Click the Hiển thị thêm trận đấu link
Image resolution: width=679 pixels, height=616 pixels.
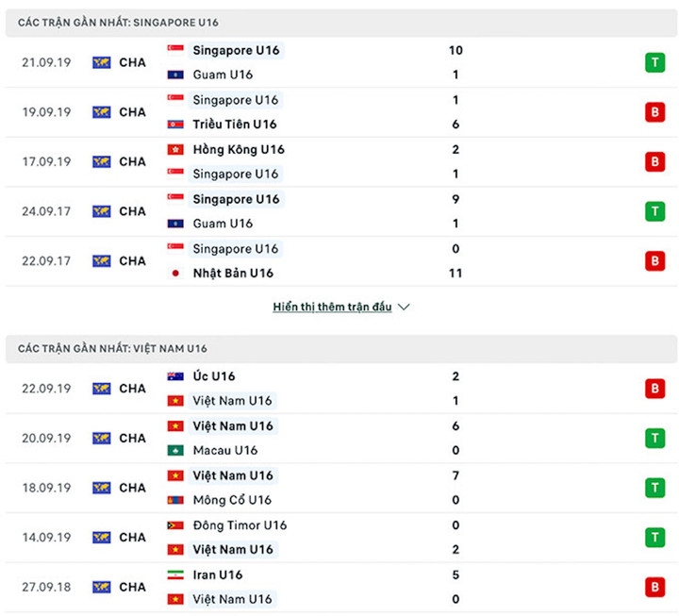332,308
